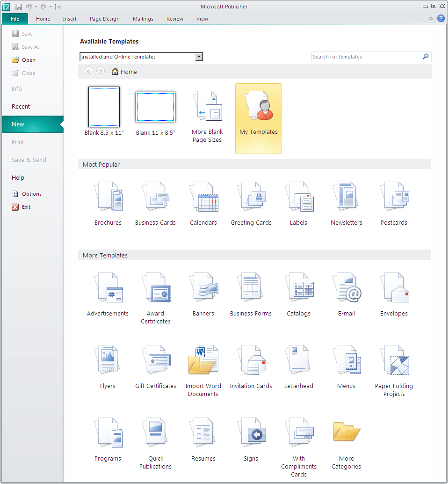Viewport: 448px width, 484px height.
Task: Open Customize Quick Access Toolbar dropdown
Action: (59, 7)
